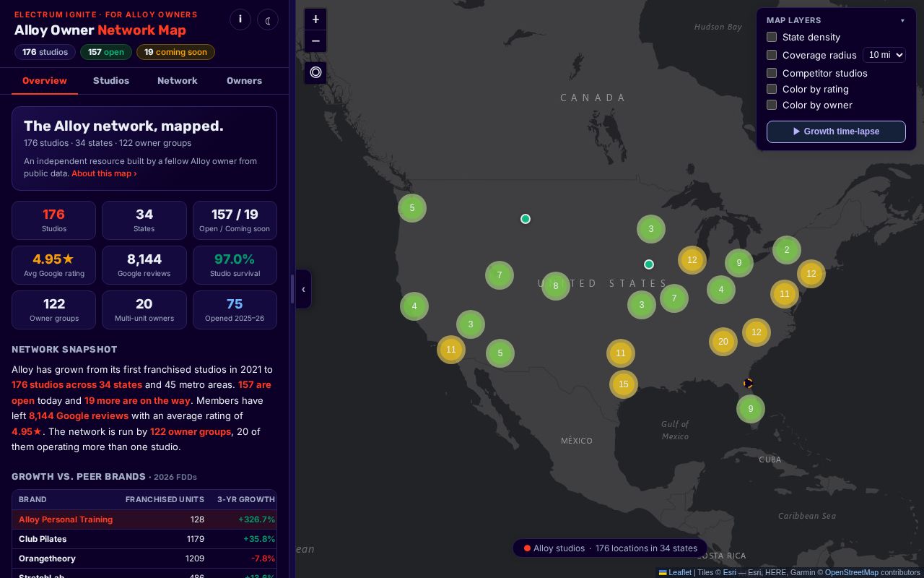Open the cluster of 20 studios
Viewport: 924px width, 578px height.
(723, 342)
